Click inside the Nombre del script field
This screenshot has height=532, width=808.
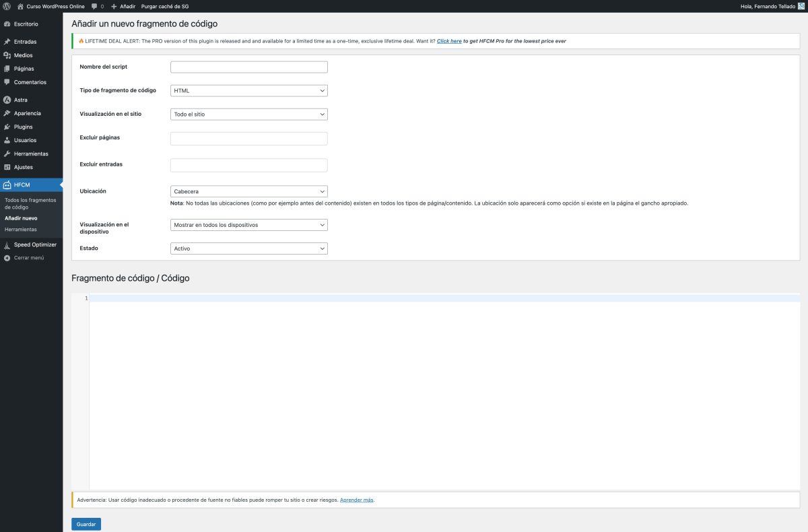pos(248,66)
